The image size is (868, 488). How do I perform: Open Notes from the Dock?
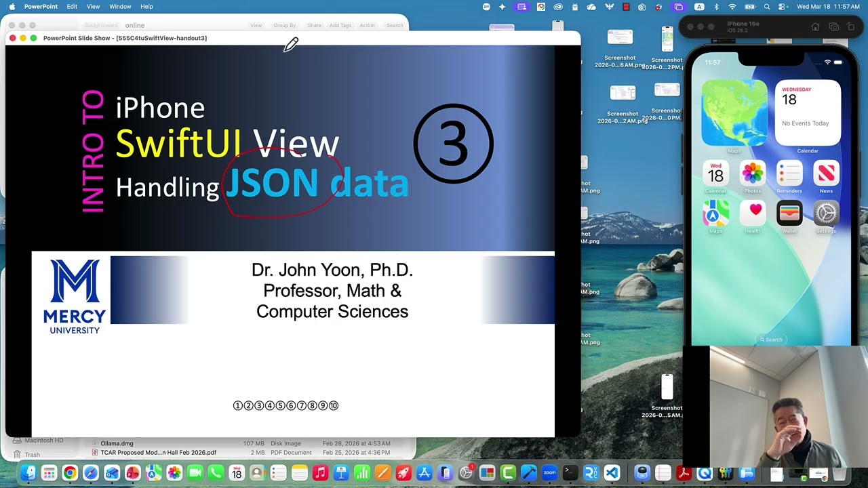(299, 473)
